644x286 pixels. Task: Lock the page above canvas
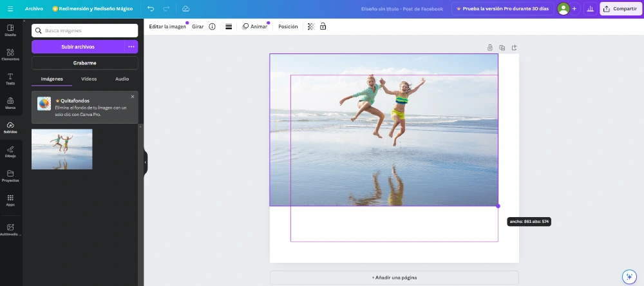click(x=490, y=48)
